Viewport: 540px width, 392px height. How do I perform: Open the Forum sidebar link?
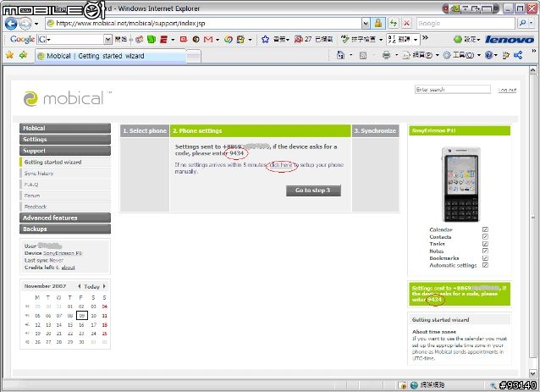tap(65, 196)
